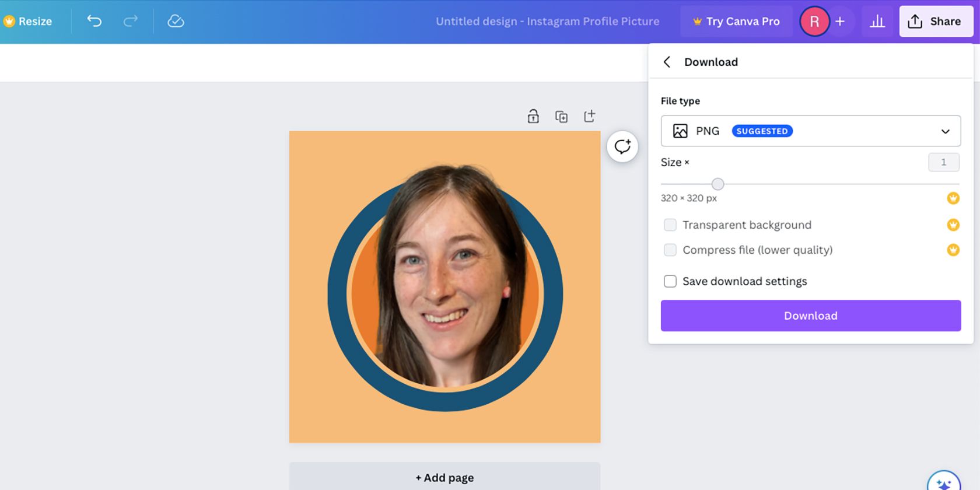
Task: Click the Try Canva Pro button
Action: pos(736,22)
